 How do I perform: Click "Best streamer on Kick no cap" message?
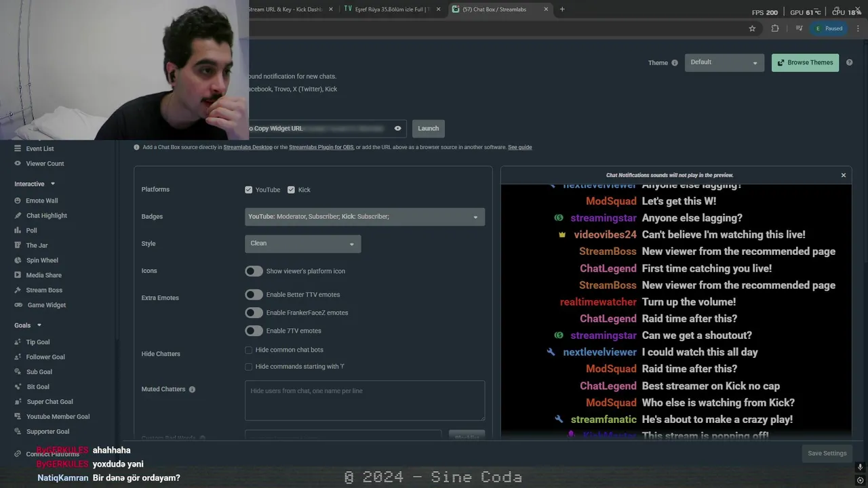tap(711, 386)
